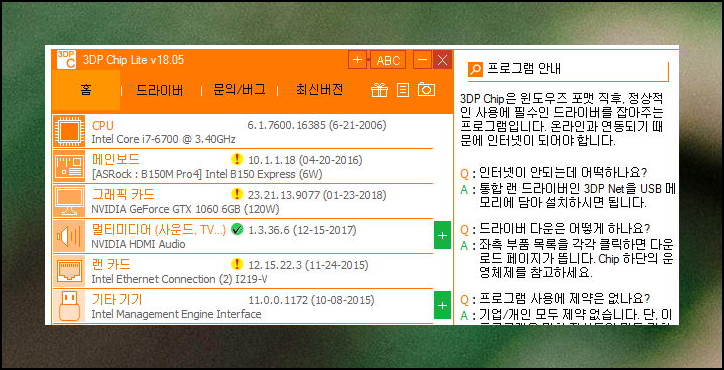The height and width of the screenshot is (370, 724).
Task: Click the green check beside 멀티미디어
Action: tap(236, 230)
